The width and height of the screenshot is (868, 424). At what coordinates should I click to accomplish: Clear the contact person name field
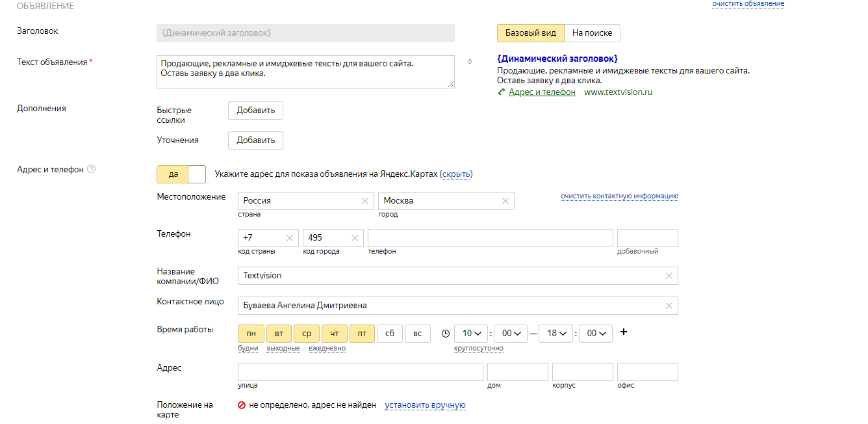pyautogui.click(x=669, y=306)
